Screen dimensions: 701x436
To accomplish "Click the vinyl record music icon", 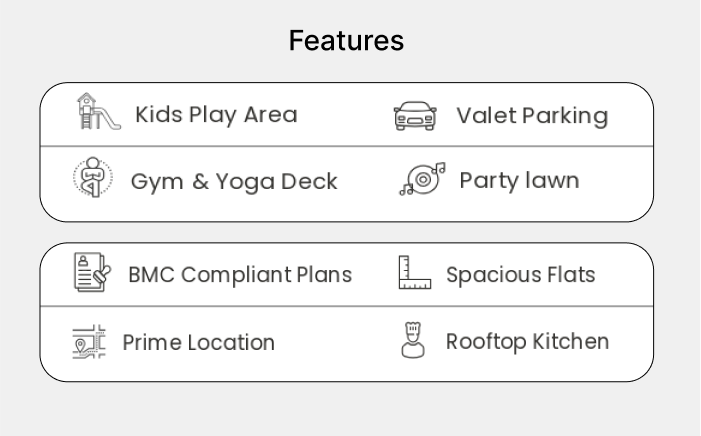I will click(422, 179).
